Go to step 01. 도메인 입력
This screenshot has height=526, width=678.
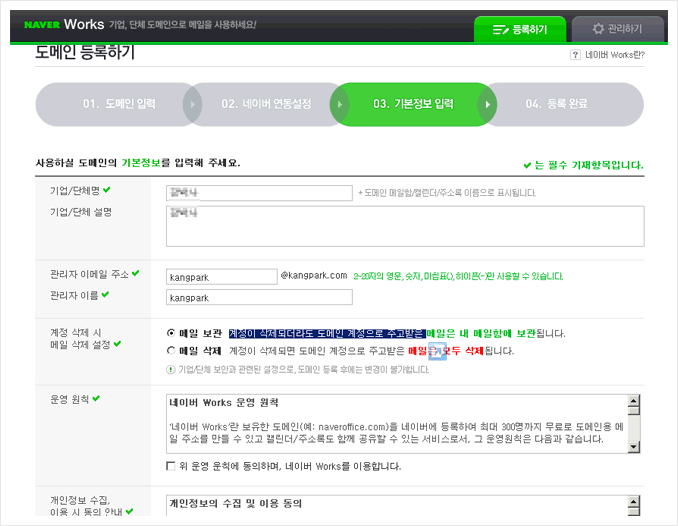tap(119, 104)
